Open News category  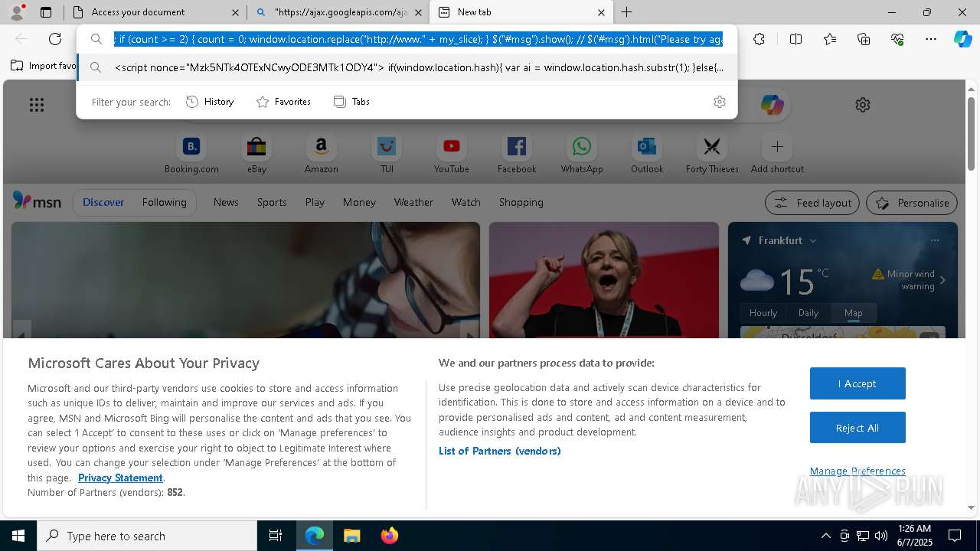point(226,202)
